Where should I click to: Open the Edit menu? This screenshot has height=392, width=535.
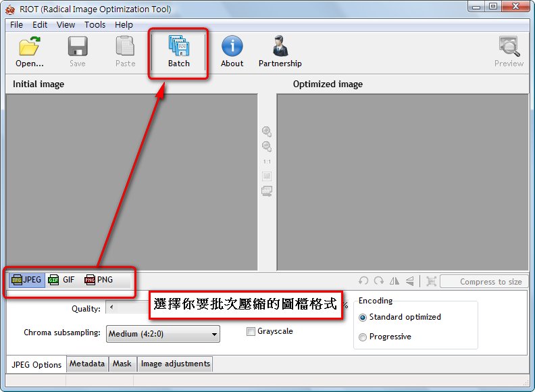(40, 25)
